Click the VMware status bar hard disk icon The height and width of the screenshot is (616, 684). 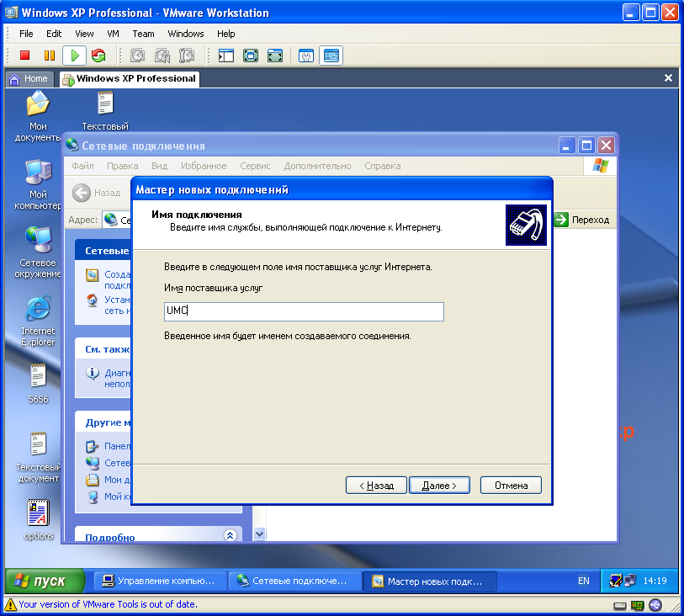click(x=619, y=606)
